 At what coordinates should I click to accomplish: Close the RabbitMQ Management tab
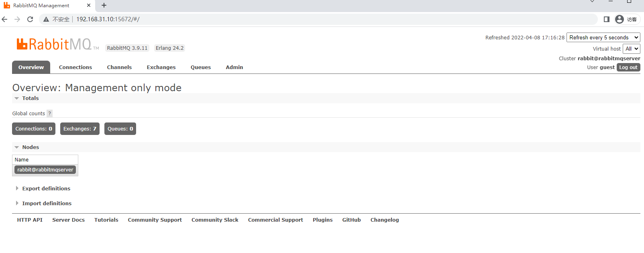pyautogui.click(x=89, y=5)
